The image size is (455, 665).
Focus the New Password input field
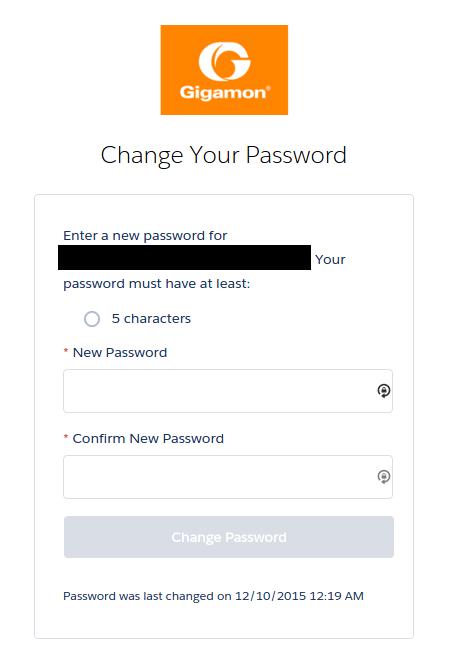pos(228,391)
